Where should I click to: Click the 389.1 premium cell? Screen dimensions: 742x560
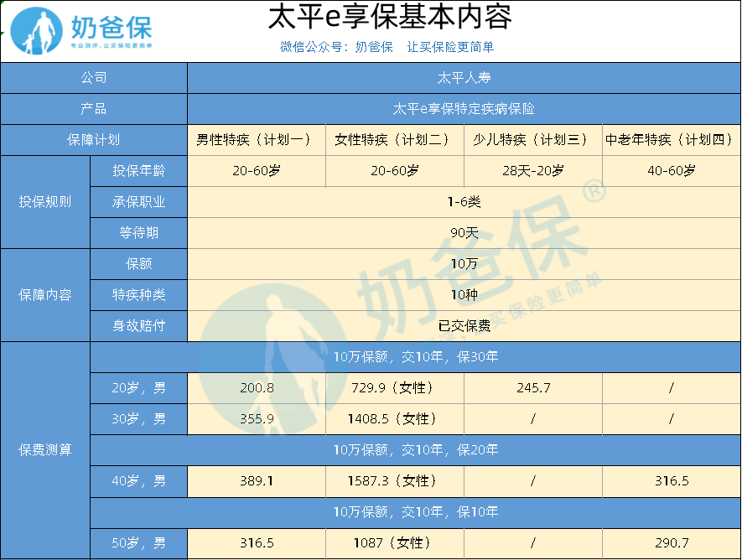click(257, 481)
